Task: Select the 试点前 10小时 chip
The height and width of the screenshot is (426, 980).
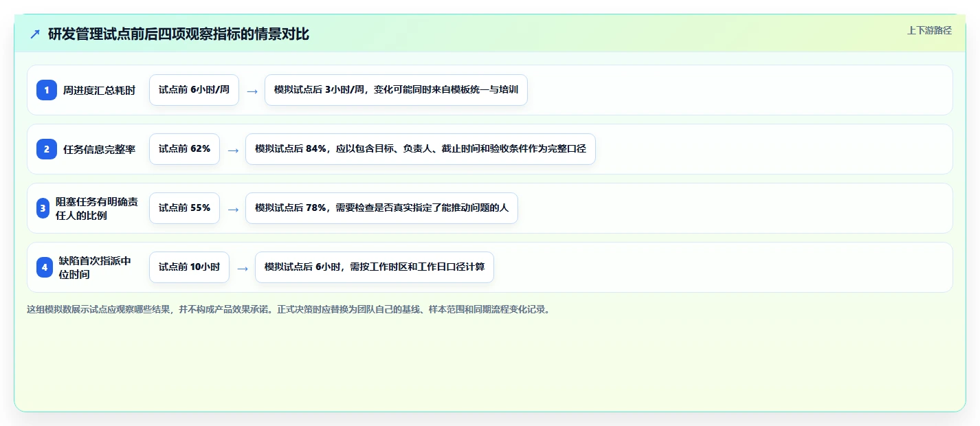Action: [189, 267]
